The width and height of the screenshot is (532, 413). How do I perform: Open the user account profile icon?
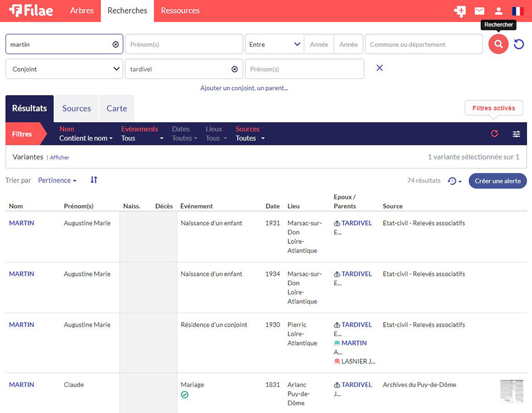499,11
